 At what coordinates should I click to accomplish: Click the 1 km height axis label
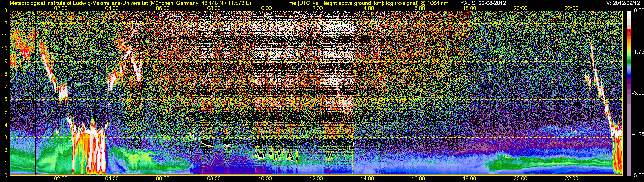[6, 163]
